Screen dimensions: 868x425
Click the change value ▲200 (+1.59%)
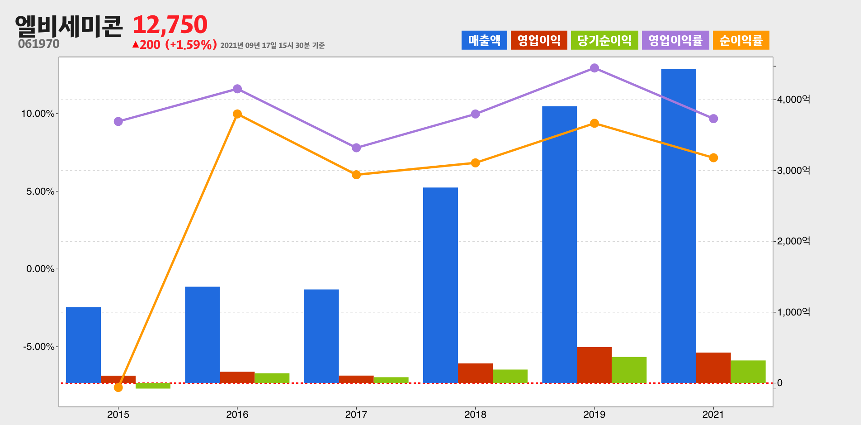175,45
